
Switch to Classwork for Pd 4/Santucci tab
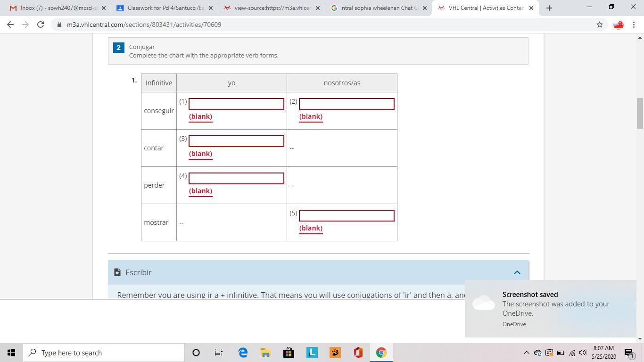(x=164, y=8)
